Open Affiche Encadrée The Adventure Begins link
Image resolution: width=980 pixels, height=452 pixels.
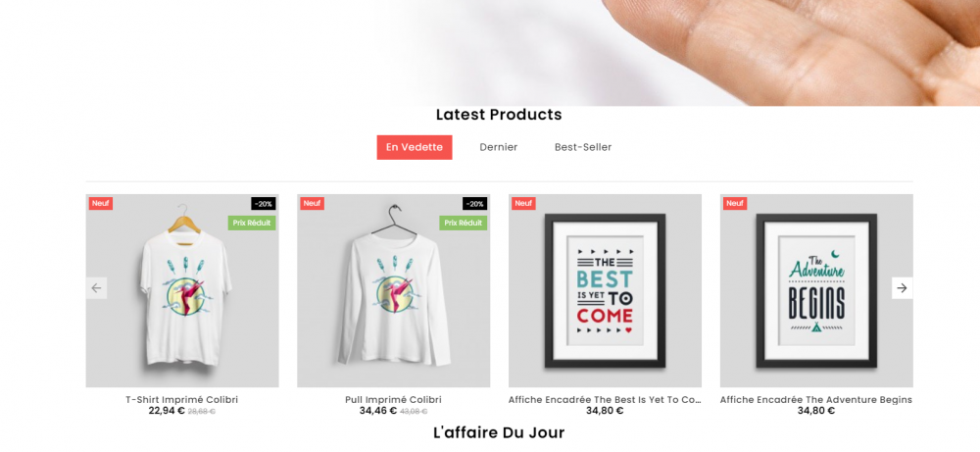(x=816, y=399)
